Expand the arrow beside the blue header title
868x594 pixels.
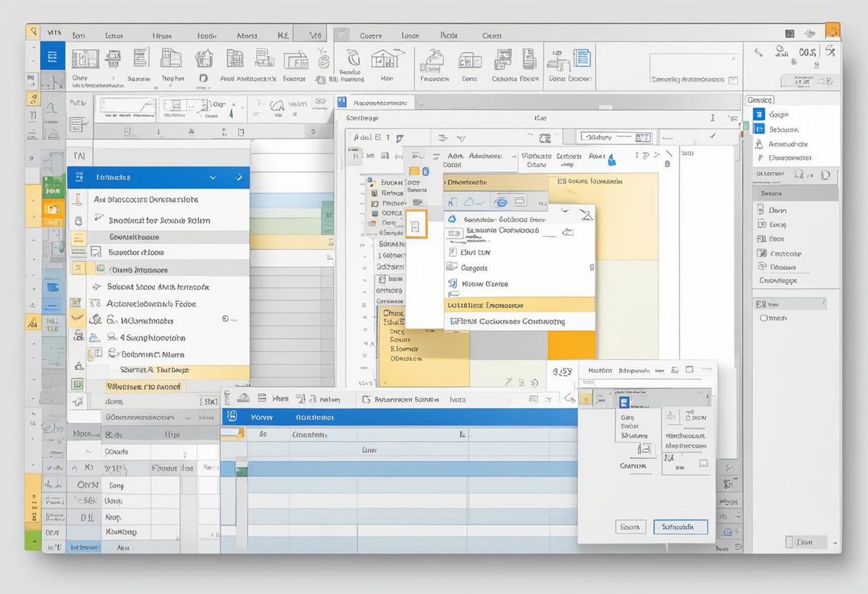[x=239, y=178]
